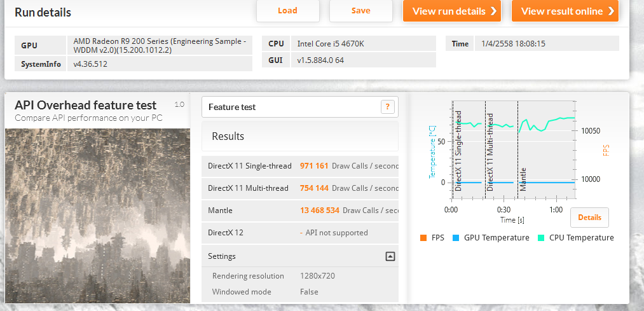Click the Details button under the chart
This screenshot has width=644, height=311.
[589, 218]
